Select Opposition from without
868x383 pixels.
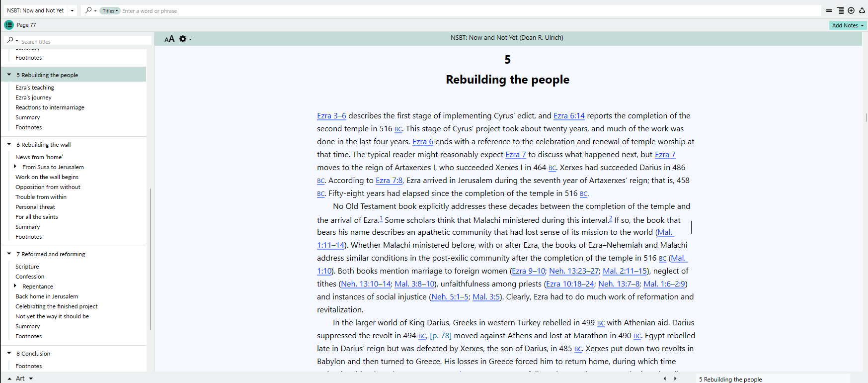click(x=48, y=187)
